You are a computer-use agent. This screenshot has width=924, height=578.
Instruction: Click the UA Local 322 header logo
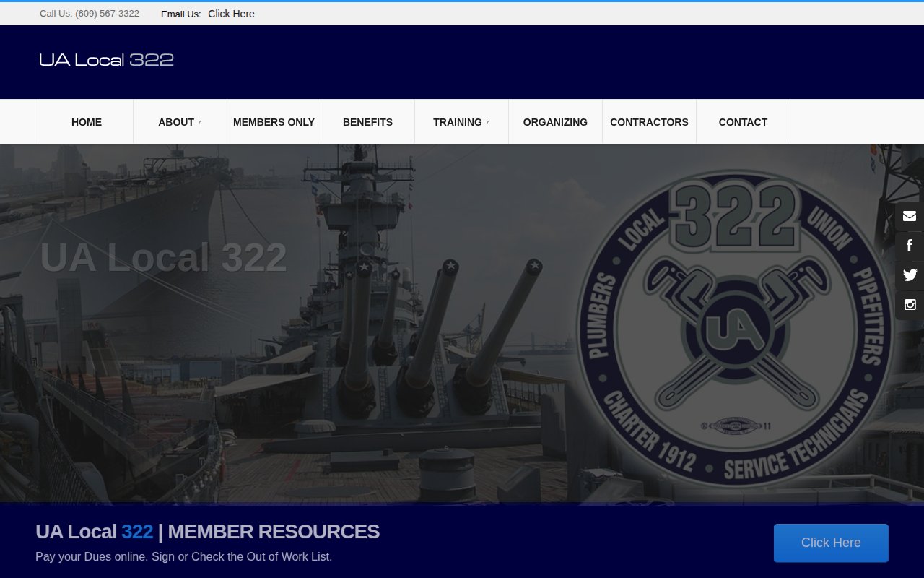[106, 60]
